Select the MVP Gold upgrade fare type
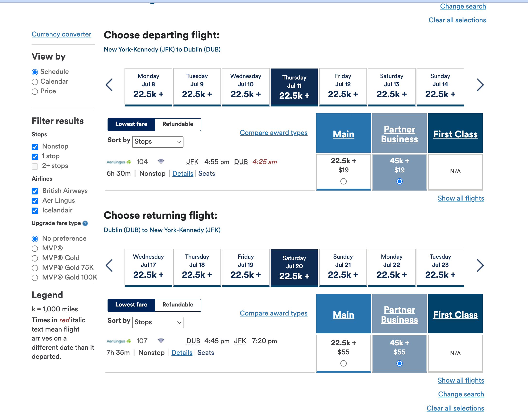 (x=35, y=258)
